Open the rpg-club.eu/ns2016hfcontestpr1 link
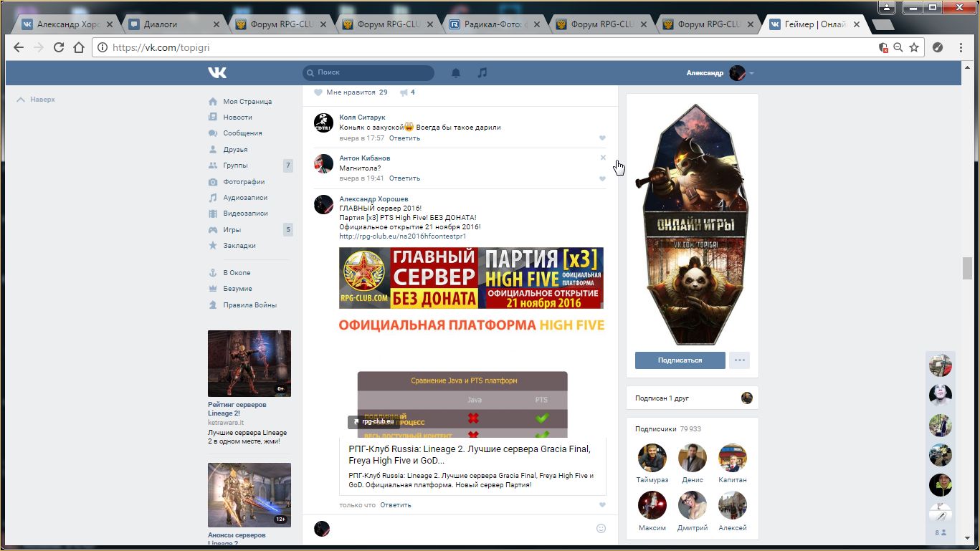This screenshot has width=980, height=551. pos(402,236)
